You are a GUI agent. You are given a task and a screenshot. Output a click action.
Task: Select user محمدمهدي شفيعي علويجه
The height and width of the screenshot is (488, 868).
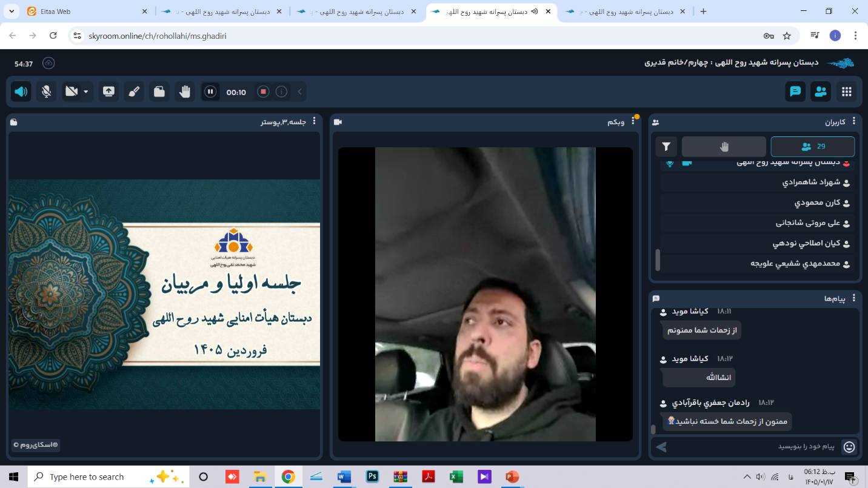(758, 264)
